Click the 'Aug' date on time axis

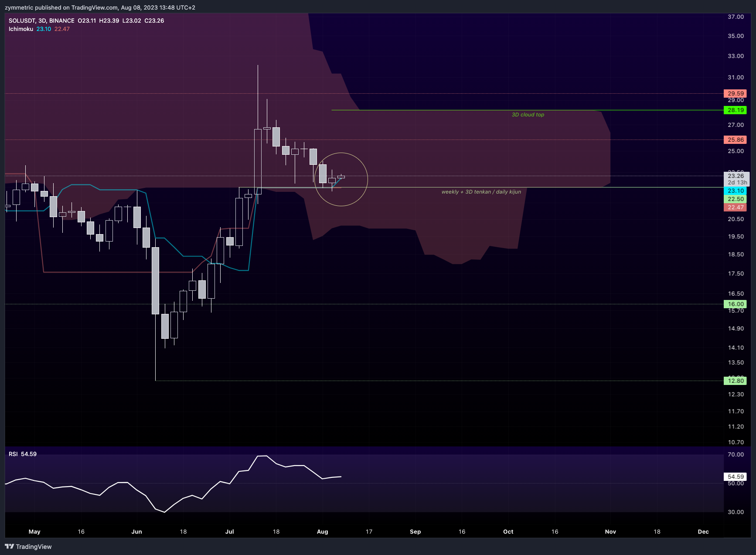tap(322, 531)
